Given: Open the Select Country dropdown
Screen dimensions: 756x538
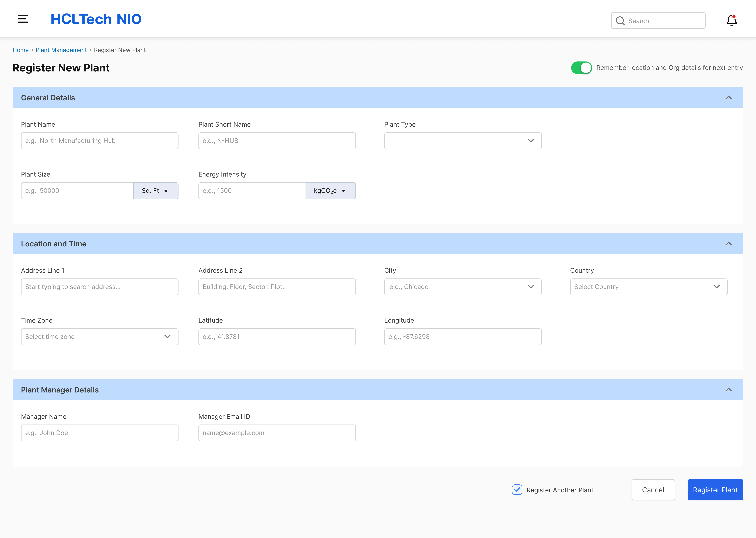Looking at the screenshot, I should tap(648, 287).
